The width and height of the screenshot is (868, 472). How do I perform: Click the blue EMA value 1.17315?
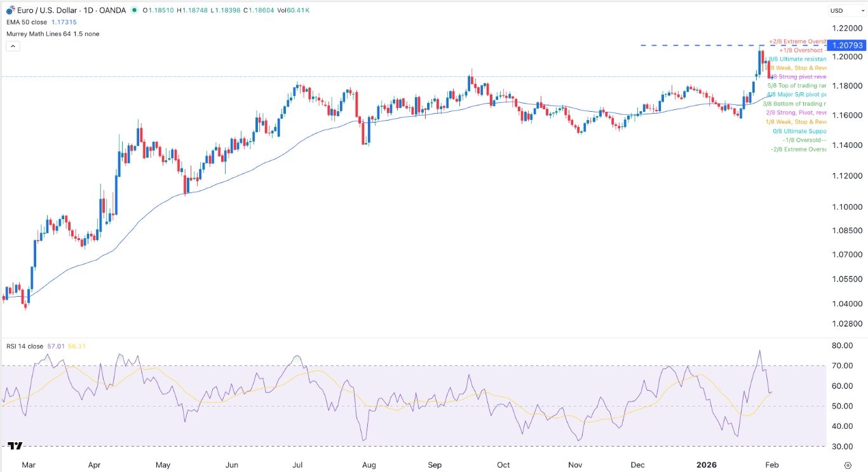(x=65, y=22)
